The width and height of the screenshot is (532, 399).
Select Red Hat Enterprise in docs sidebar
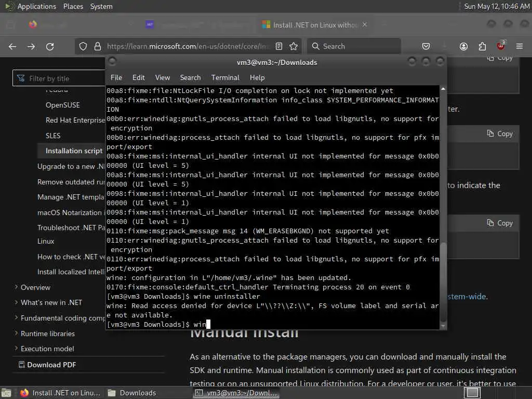(75, 120)
